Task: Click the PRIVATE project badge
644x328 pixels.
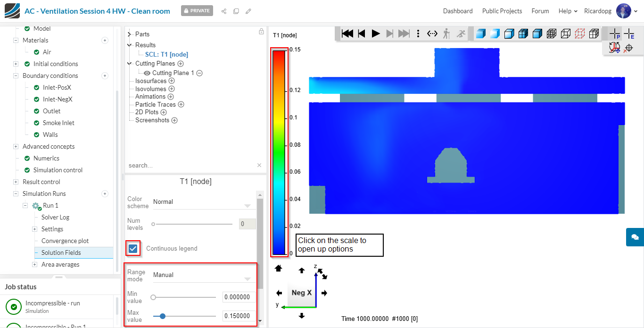Action: (197, 10)
